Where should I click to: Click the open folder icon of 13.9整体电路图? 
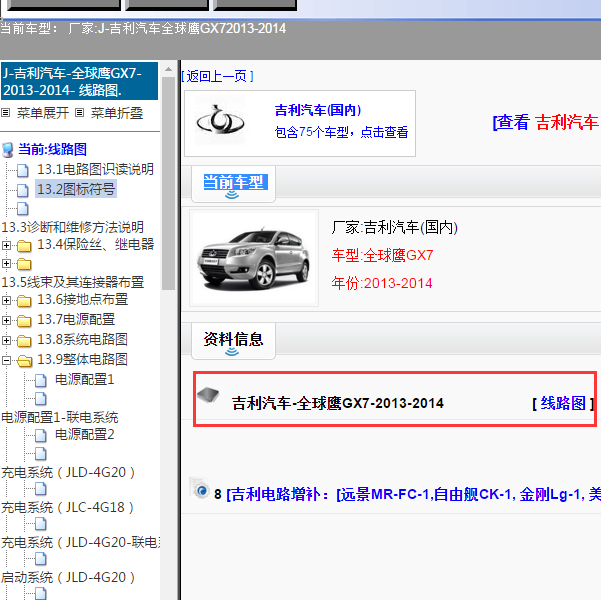click(25, 361)
